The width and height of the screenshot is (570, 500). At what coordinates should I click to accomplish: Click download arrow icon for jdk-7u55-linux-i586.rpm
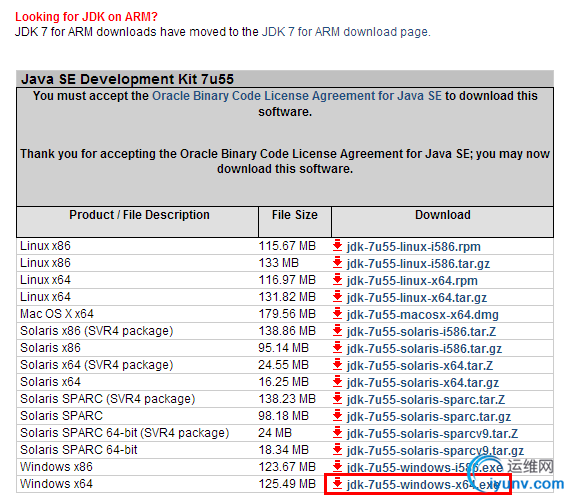[x=337, y=246]
